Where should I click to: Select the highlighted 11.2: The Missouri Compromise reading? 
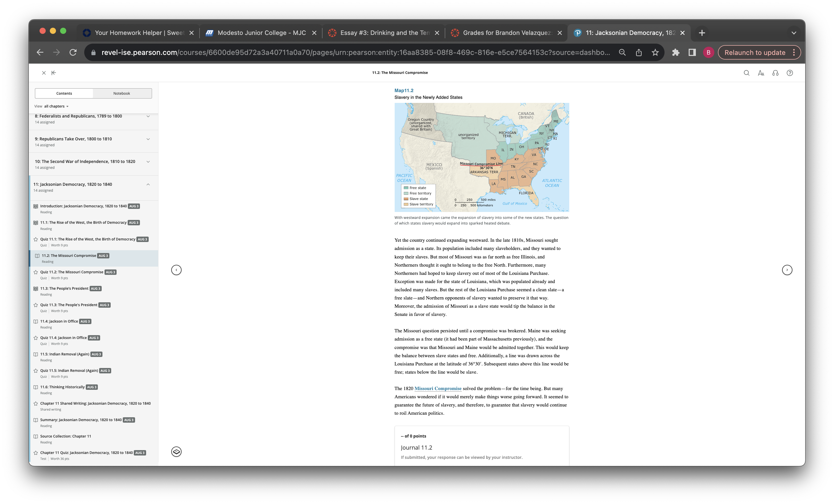point(94,258)
